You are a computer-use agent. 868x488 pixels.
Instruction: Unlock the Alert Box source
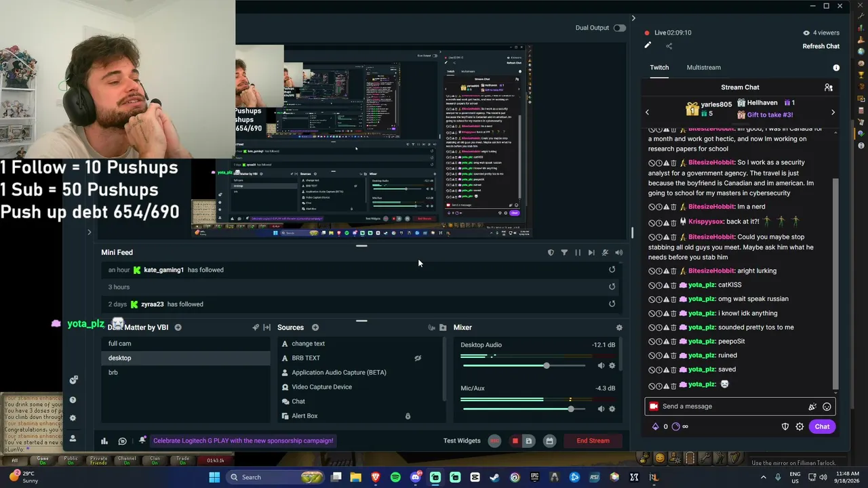click(408, 416)
